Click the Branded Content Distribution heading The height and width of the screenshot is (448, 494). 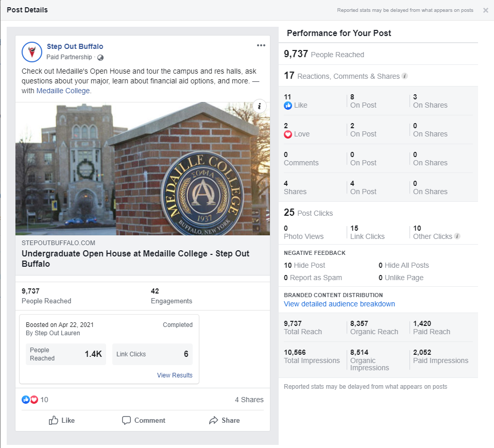pyautogui.click(x=333, y=295)
